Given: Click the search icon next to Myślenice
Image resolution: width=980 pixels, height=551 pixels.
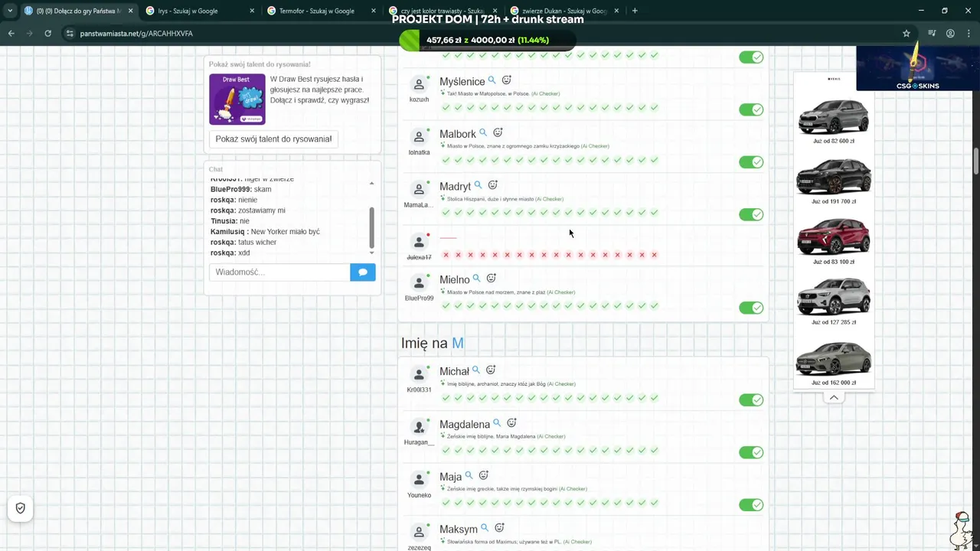Looking at the screenshot, I should [492, 80].
